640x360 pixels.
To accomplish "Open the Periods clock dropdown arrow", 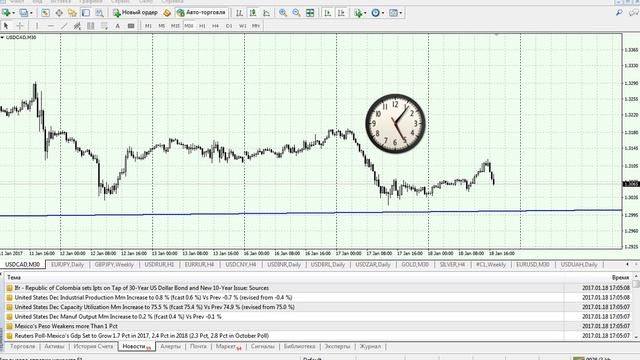I will pyautogui.click(x=383, y=13).
